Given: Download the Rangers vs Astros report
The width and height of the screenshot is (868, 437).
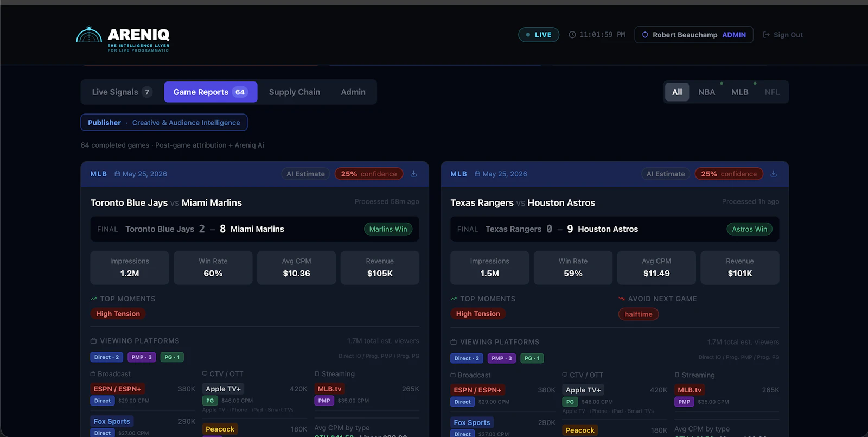Looking at the screenshot, I should point(774,174).
